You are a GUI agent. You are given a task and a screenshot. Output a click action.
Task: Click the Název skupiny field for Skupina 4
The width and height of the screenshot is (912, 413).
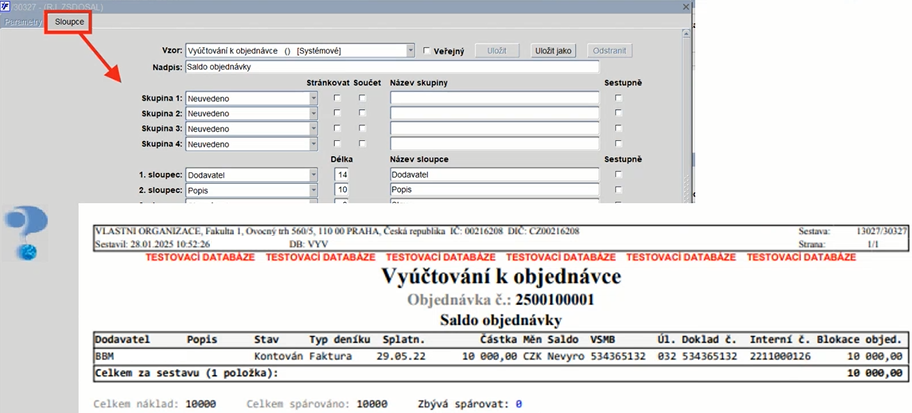coord(494,144)
